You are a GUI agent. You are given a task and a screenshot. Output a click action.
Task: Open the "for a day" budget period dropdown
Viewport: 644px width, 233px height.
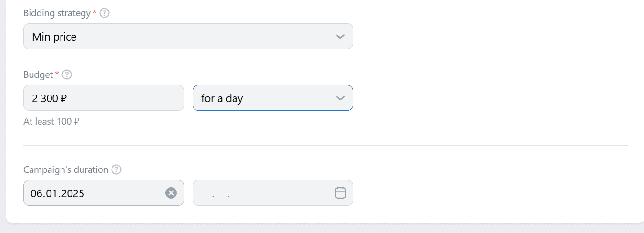(273, 98)
